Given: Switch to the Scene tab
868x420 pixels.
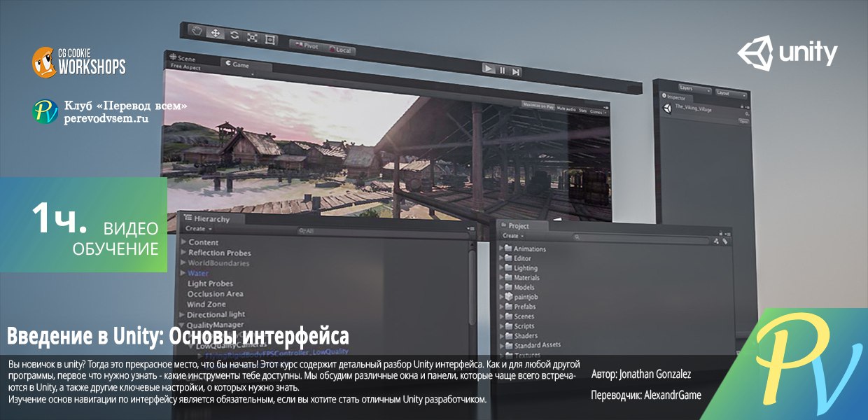Looking at the screenshot, I should click(x=183, y=58).
